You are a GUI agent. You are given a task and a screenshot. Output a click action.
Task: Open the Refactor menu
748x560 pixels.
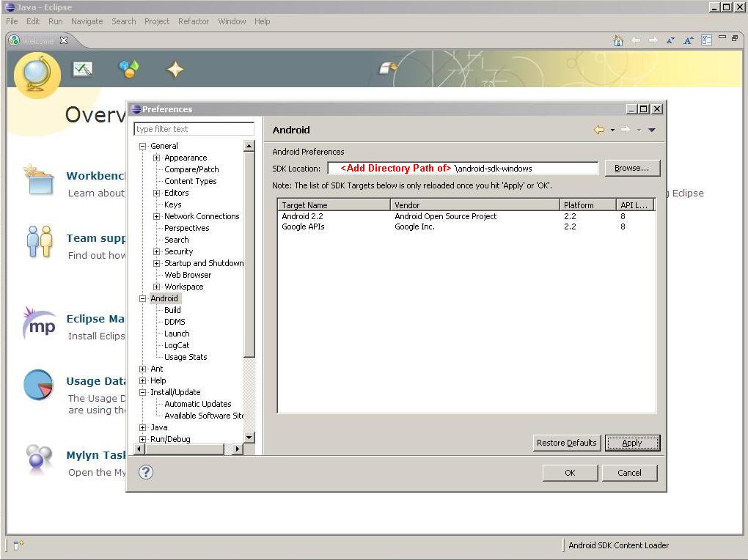click(x=194, y=21)
